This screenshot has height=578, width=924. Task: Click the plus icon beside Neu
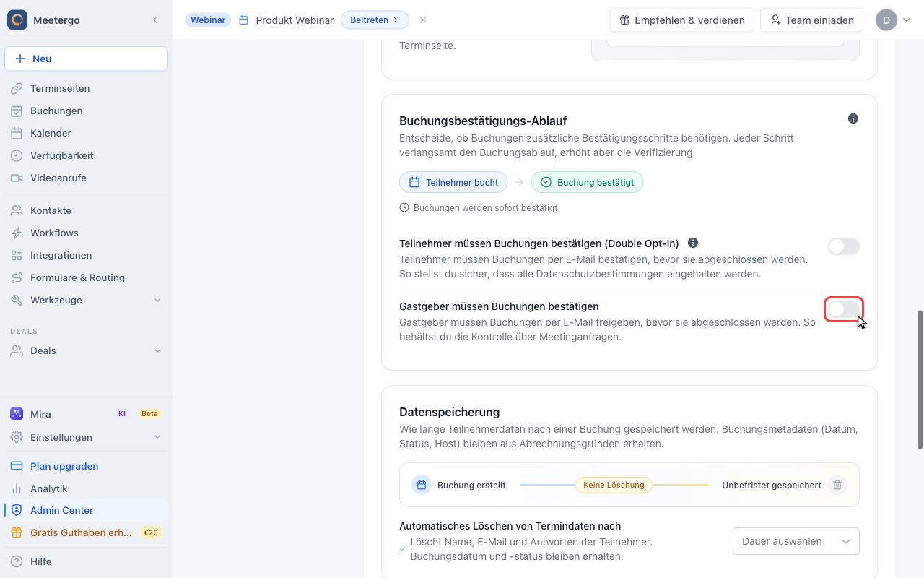pyautogui.click(x=20, y=59)
